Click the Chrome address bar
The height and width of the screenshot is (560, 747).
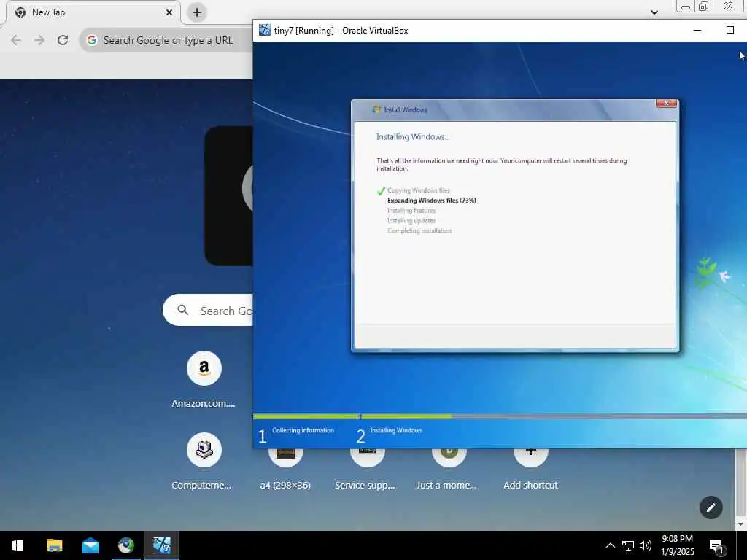(x=167, y=40)
